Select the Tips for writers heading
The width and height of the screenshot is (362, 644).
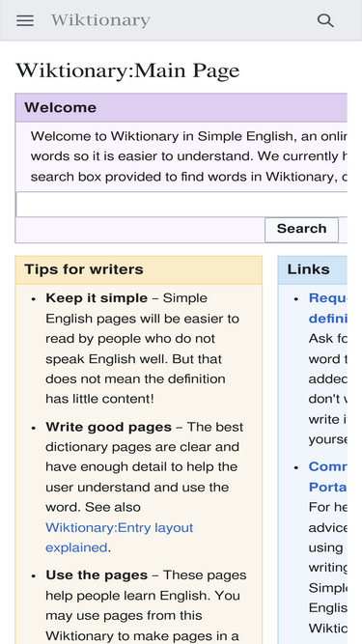pos(84,269)
